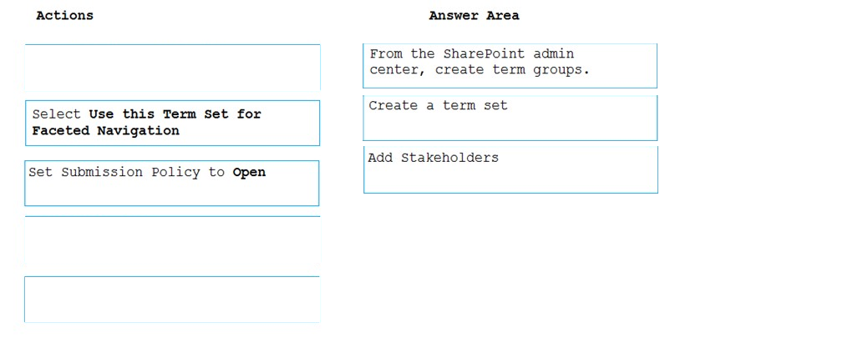Click the bold 'Faceted Navigation' text
868x338 pixels.
(106, 130)
